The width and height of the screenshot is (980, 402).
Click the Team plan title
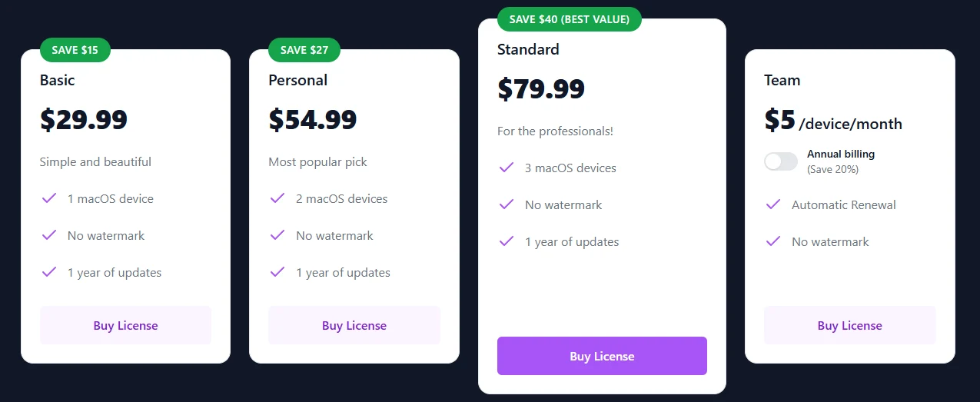tap(782, 80)
